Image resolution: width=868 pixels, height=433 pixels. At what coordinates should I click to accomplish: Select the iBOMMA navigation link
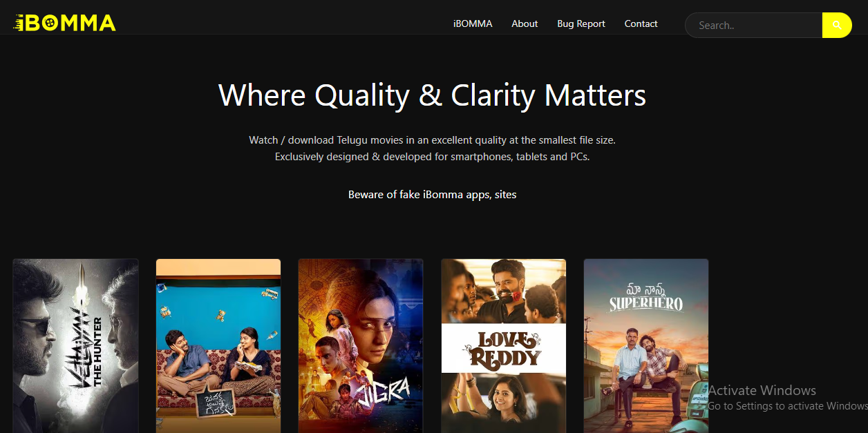click(x=473, y=23)
